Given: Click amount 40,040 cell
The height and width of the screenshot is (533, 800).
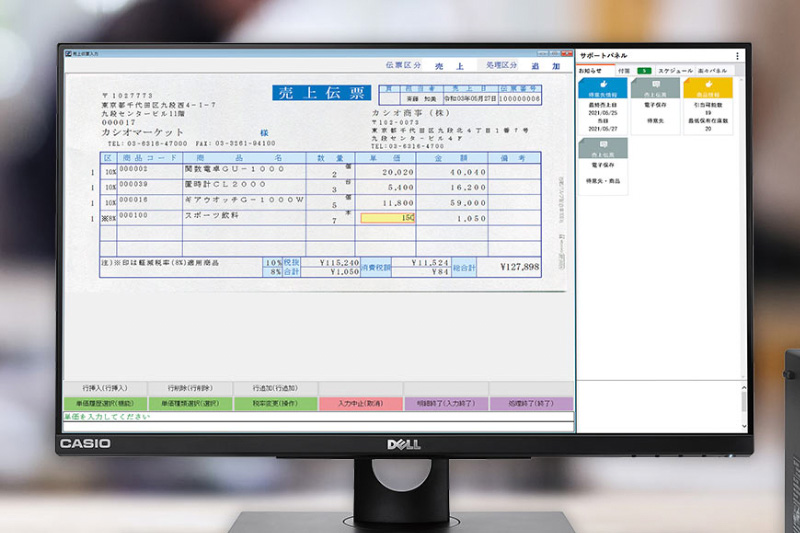Looking at the screenshot, I should 452,171.
